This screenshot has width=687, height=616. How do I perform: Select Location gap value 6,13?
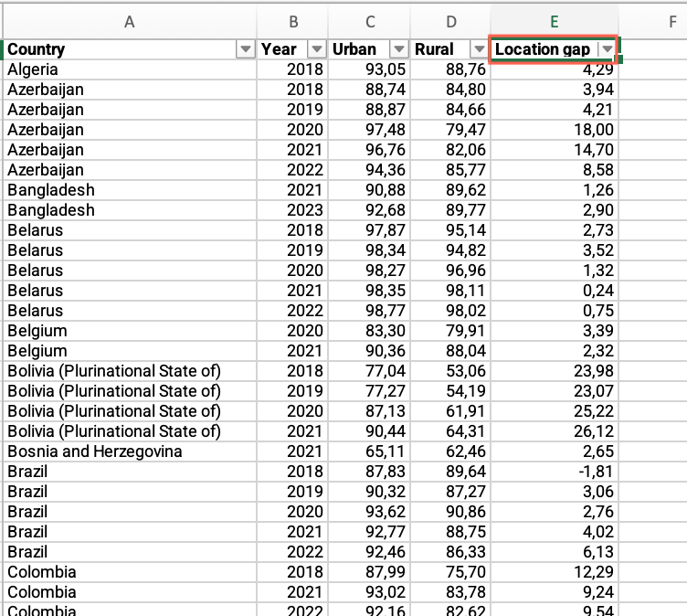[x=555, y=551]
